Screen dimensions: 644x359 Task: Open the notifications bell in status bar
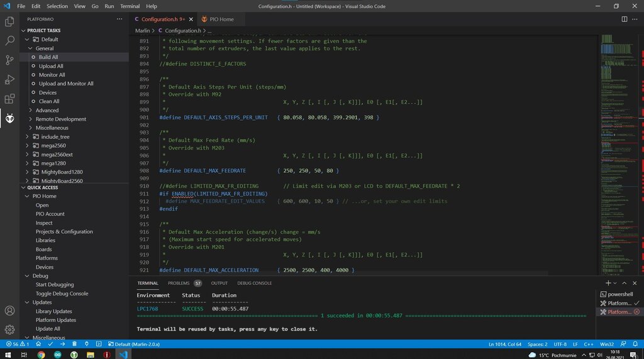tap(636, 344)
